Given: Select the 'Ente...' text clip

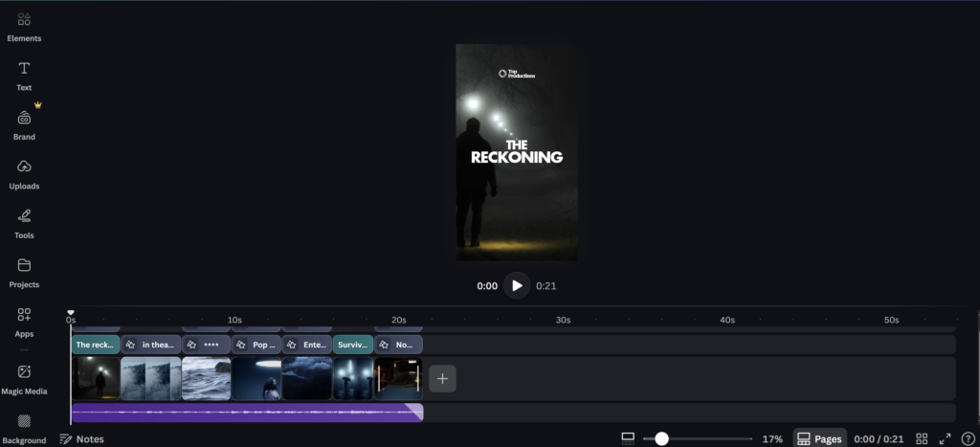Looking at the screenshot, I should (307, 345).
